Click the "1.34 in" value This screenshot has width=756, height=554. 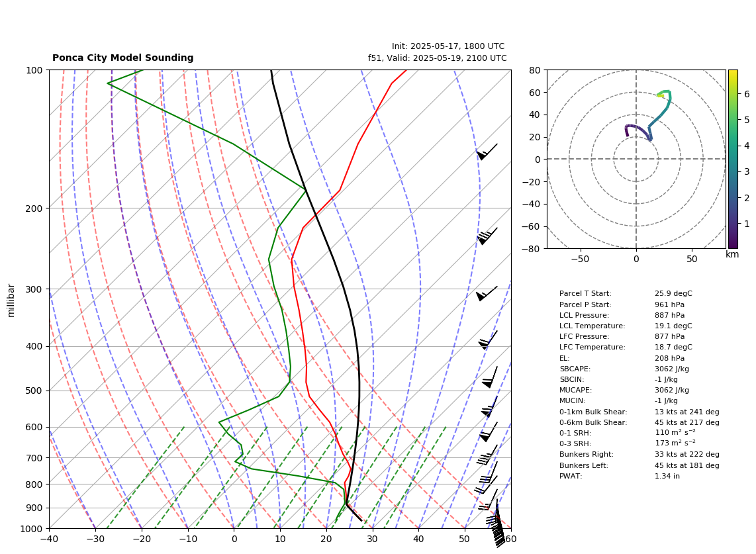pyautogui.click(x=667, y=476)
